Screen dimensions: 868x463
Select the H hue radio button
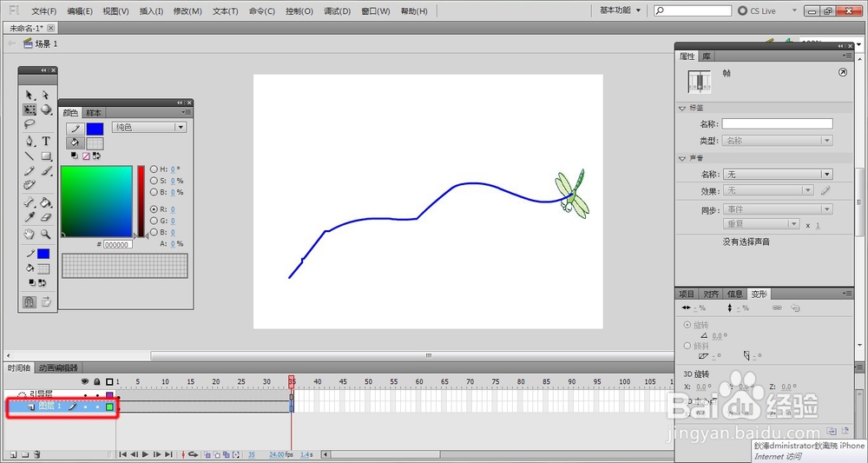tap(154, 169)
